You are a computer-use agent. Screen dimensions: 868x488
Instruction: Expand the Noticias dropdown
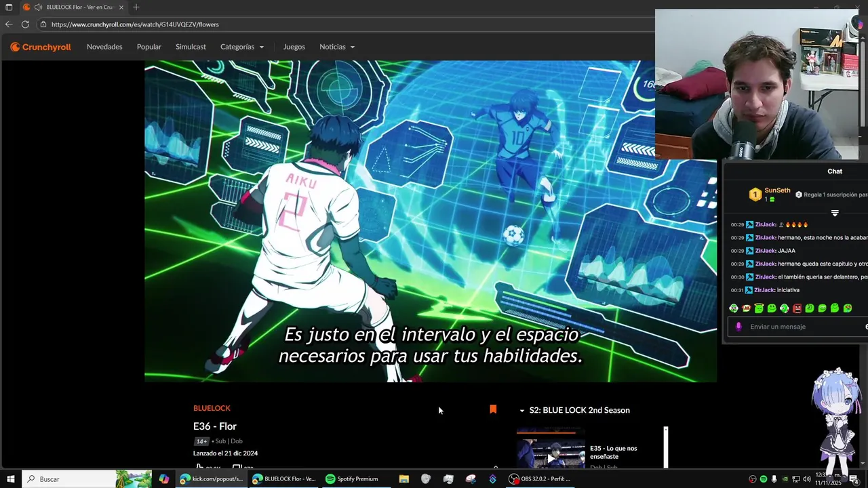coord(337,47)
